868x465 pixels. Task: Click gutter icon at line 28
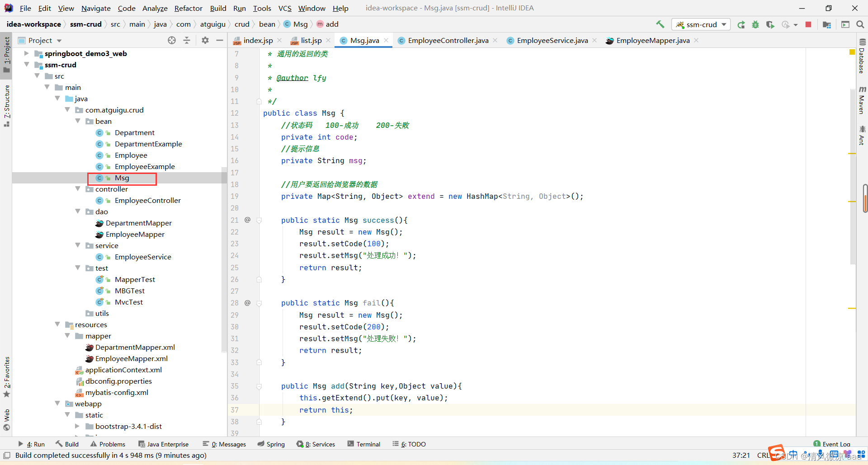[x=247, y=303]
